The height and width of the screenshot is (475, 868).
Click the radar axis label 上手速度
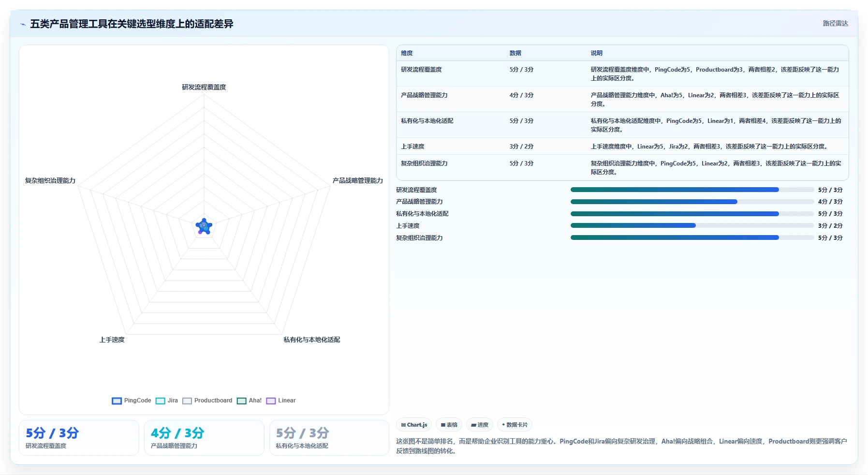[112, 340]
